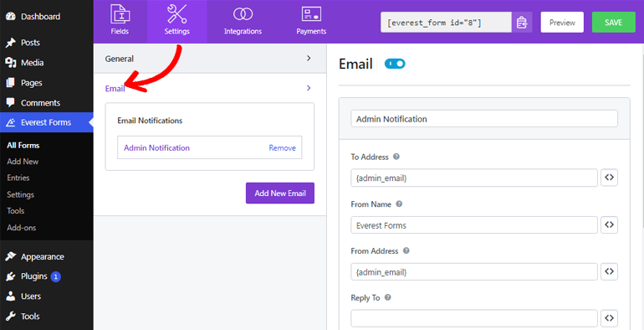
Task: Add a new email notification
Action: [x=280, y=193]
